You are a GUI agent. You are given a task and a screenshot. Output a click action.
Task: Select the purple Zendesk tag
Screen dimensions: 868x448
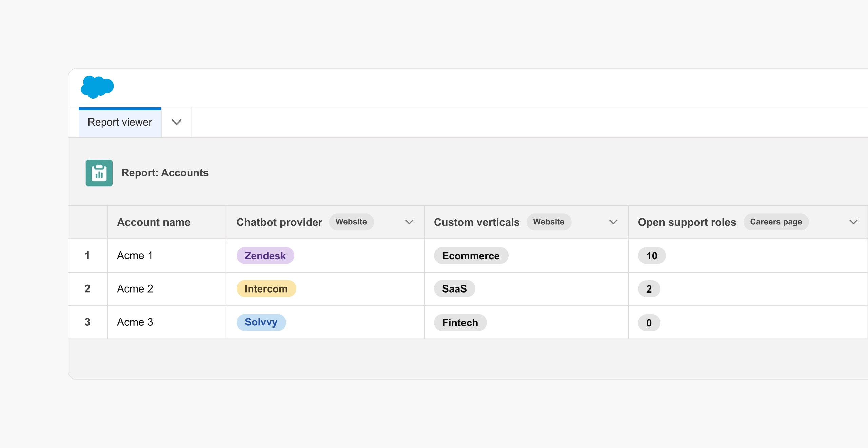pos(265,256)
